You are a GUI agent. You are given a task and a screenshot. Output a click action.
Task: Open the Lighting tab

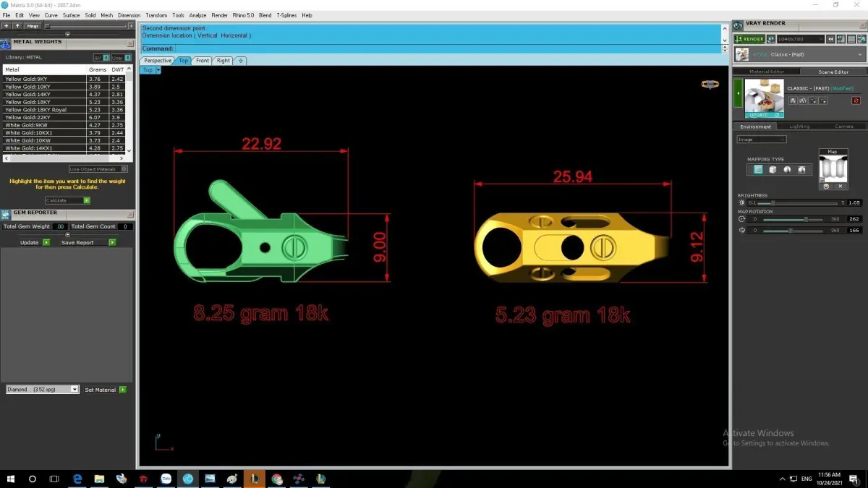tap(799, 127)
